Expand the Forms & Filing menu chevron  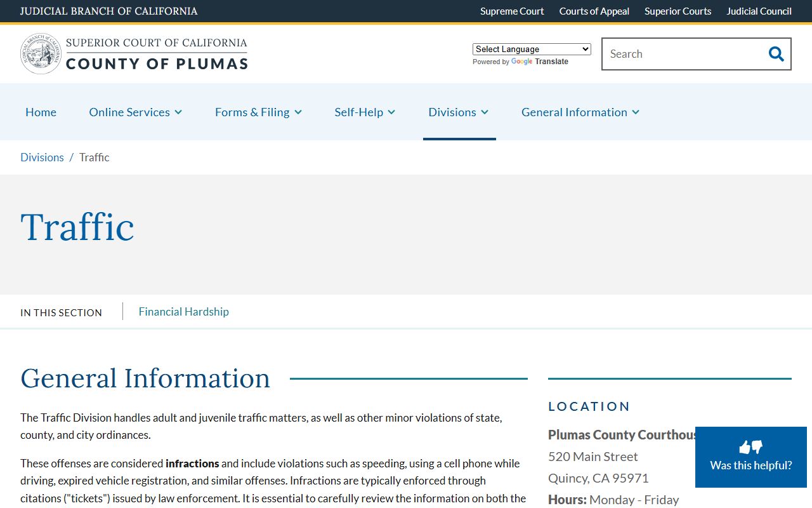pyautogui.click(x=298, y=112)
